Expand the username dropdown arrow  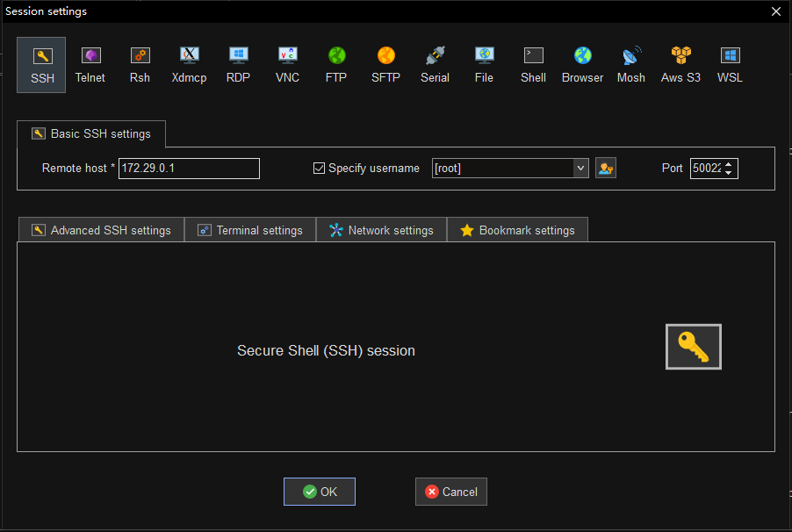point(581,169)
